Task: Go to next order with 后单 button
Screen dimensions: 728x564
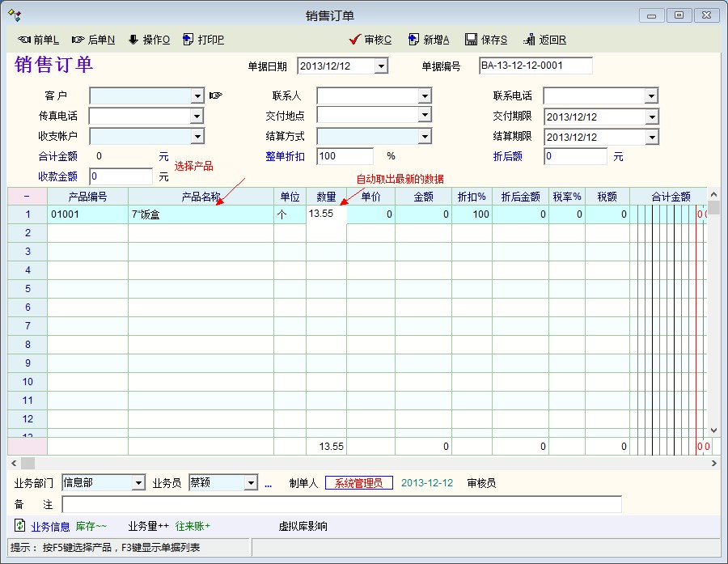Action: pos(93,40)
